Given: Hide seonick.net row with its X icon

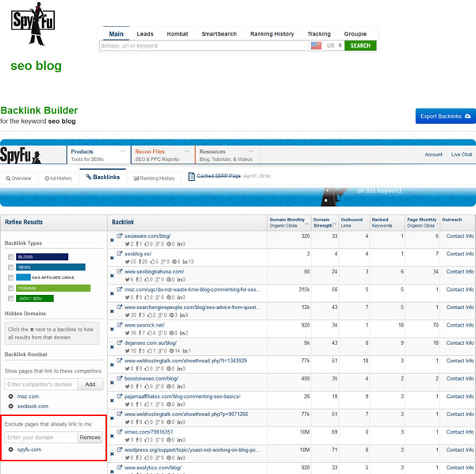Looking at the screenshot, I should click(112, 330).
